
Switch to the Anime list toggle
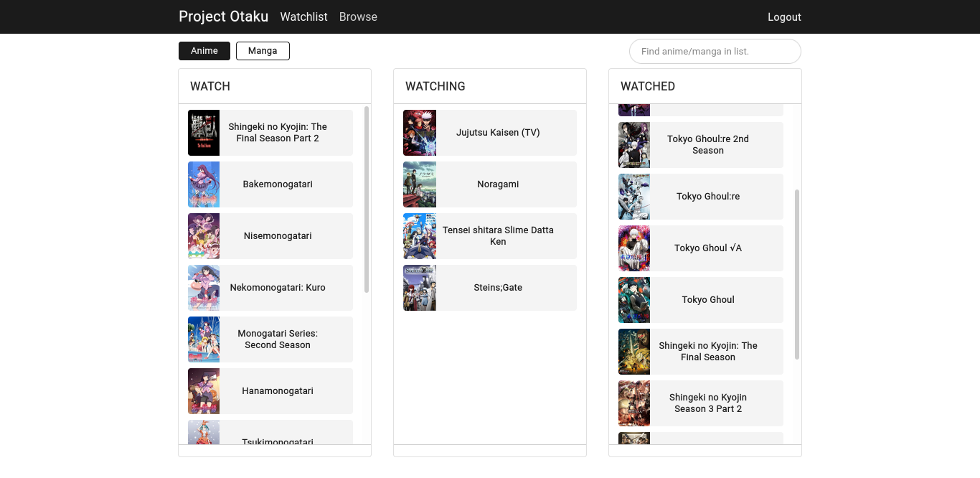(x=204, y=51)
